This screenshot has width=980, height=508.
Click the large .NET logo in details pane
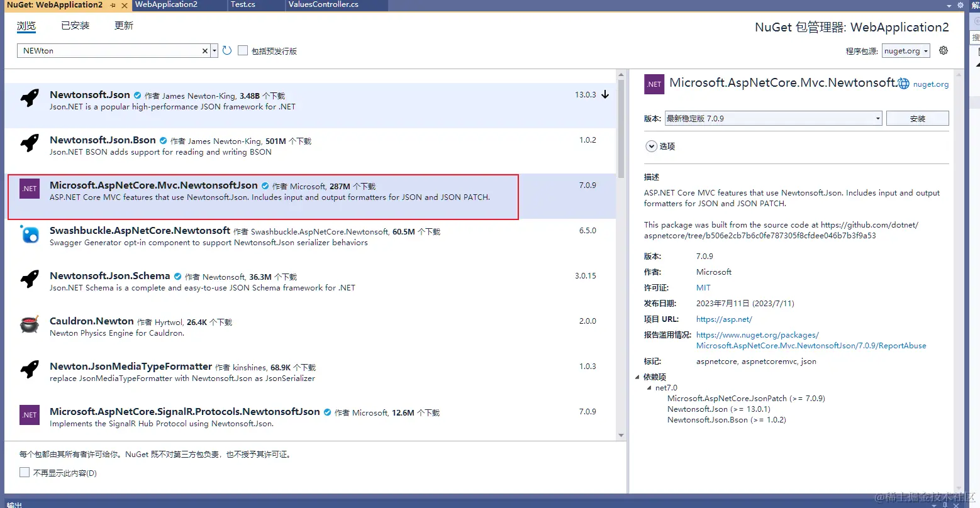[654, 84]
